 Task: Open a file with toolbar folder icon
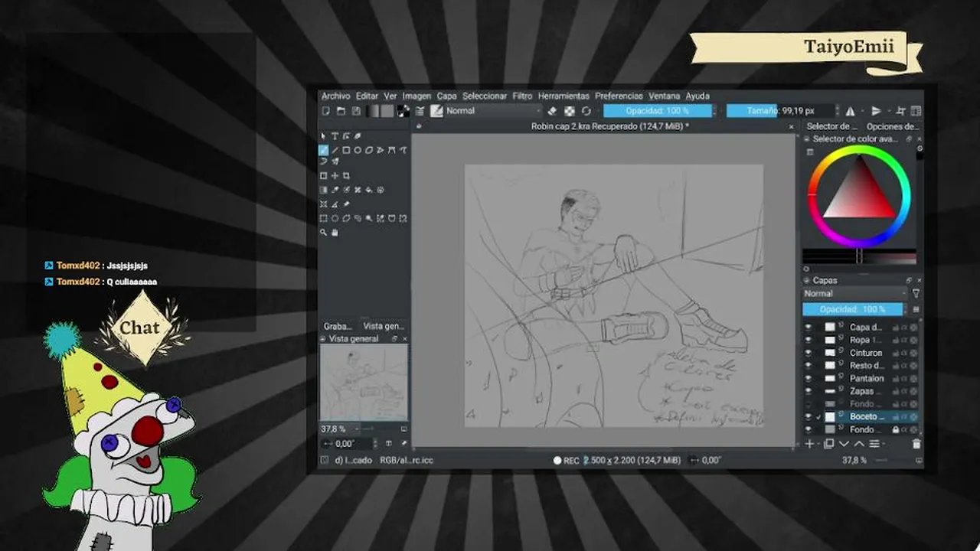coord(341,111)
